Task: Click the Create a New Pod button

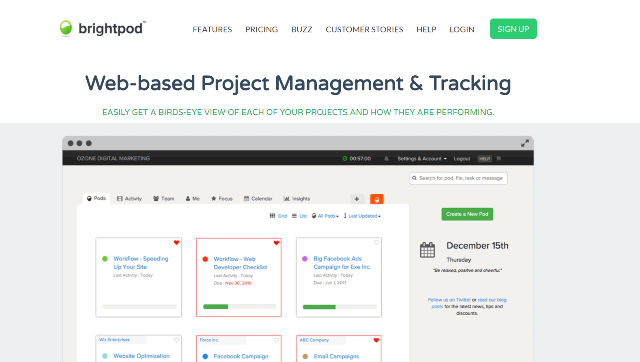Action: coord(467,214)
